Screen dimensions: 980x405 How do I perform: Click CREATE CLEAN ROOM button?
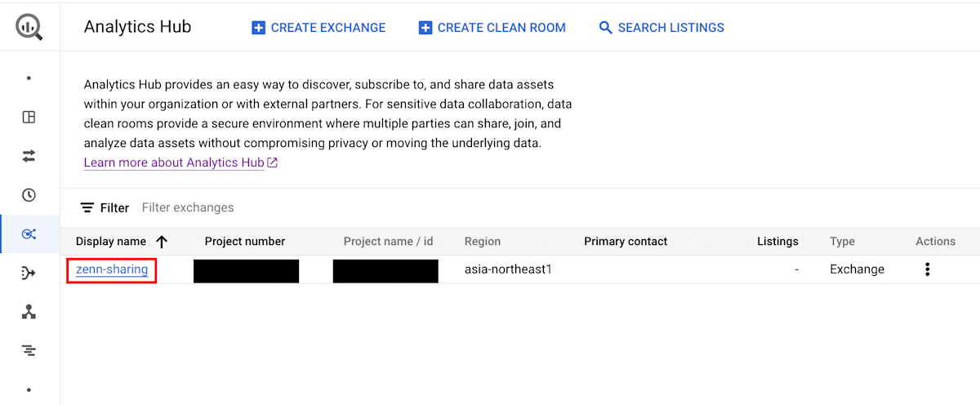click(x=492, y=27)
